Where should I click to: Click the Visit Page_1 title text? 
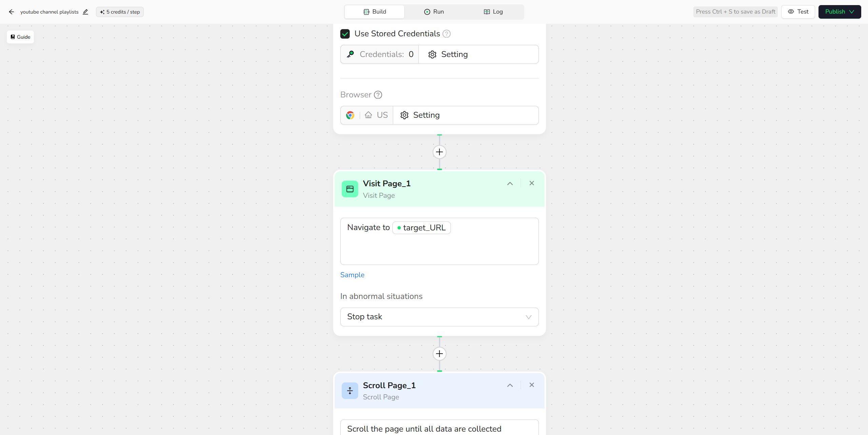click(x=387, y=184)
